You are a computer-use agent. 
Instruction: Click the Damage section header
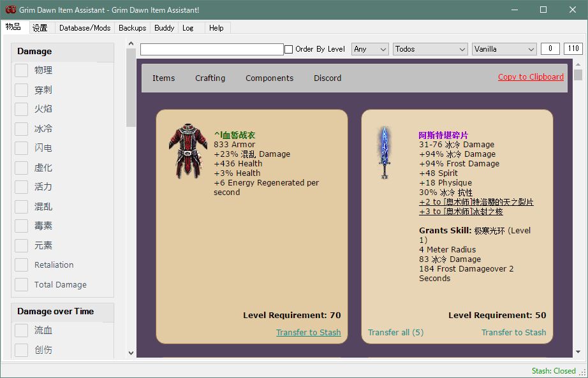(x=62, y=52)
